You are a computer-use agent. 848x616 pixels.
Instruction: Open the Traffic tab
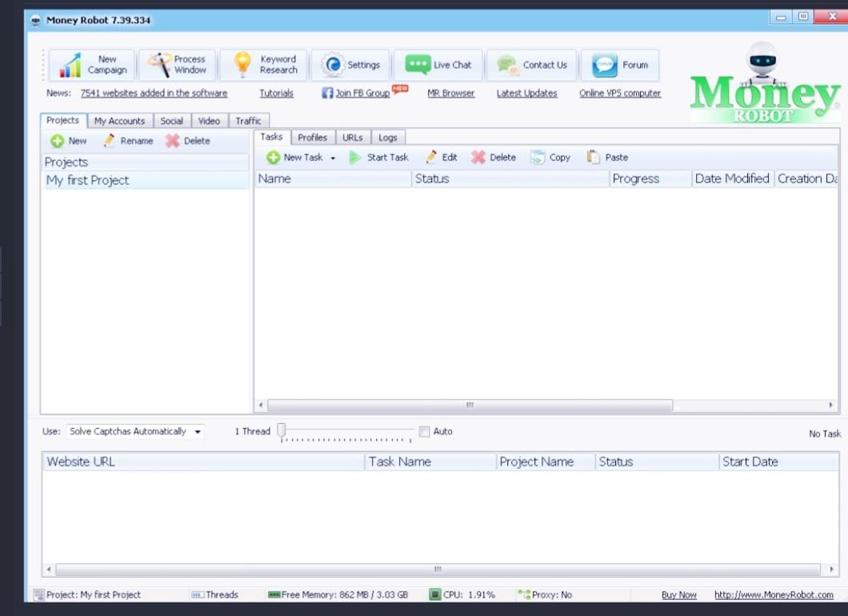pos(248,121)
